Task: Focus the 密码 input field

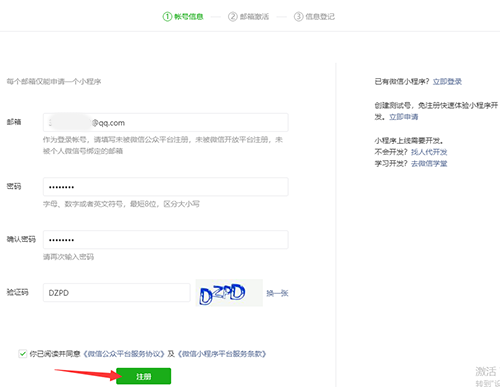Action: point(166,187)
